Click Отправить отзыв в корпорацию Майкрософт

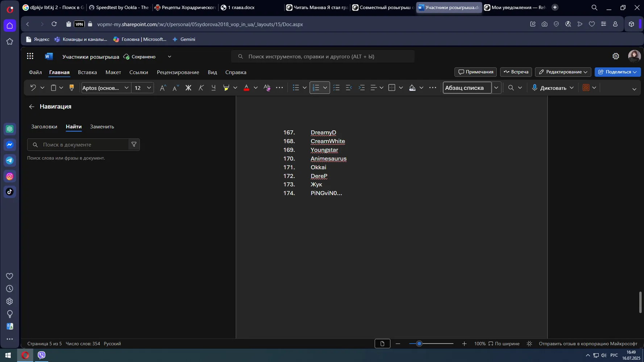(x=588, y=344)
